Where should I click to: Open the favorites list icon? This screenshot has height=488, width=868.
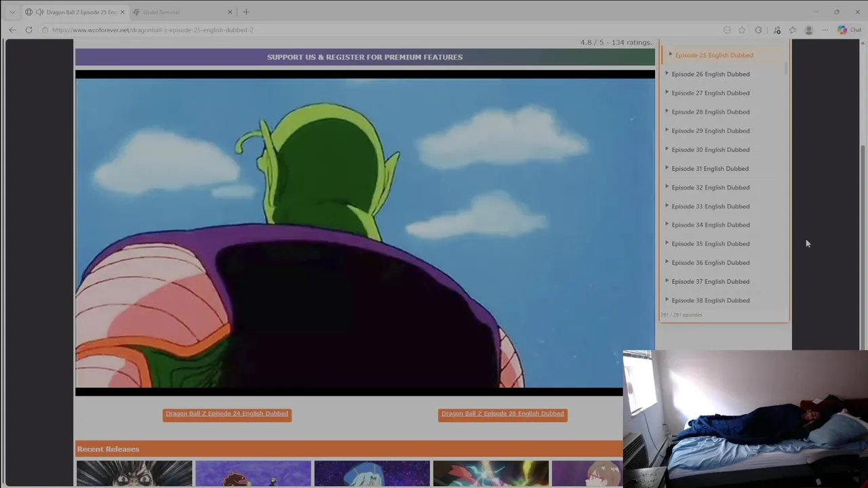click(793, 30)
